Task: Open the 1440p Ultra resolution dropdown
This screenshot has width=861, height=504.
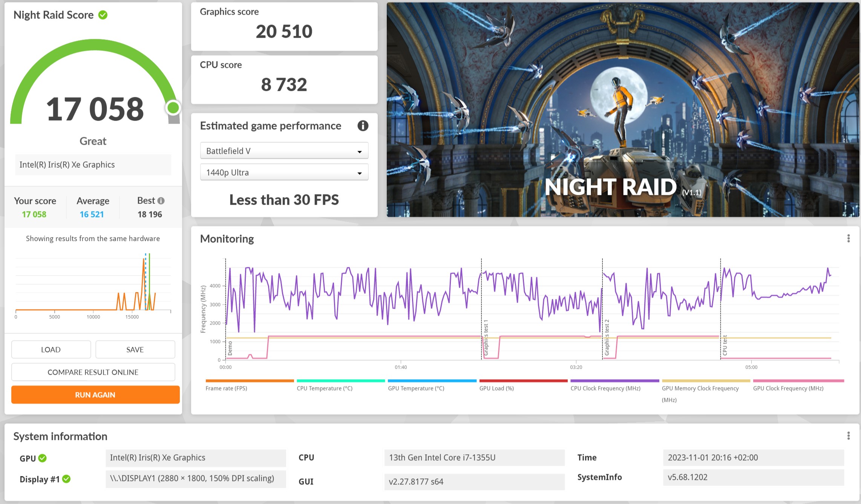Action: [x=284, y=172]
